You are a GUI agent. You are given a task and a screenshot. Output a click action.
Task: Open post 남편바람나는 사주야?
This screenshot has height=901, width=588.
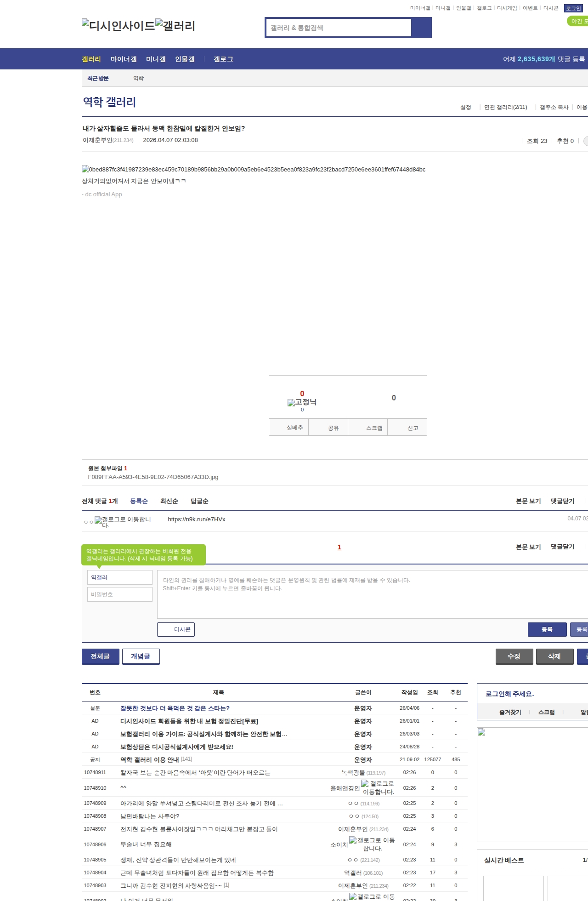[x=150, y=816]
